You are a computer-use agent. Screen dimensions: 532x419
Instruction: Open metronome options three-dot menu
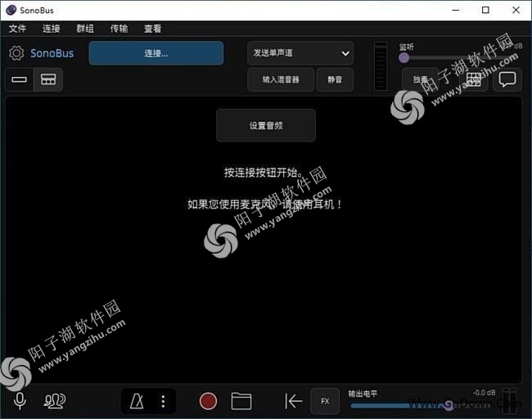tap(163, 401)
